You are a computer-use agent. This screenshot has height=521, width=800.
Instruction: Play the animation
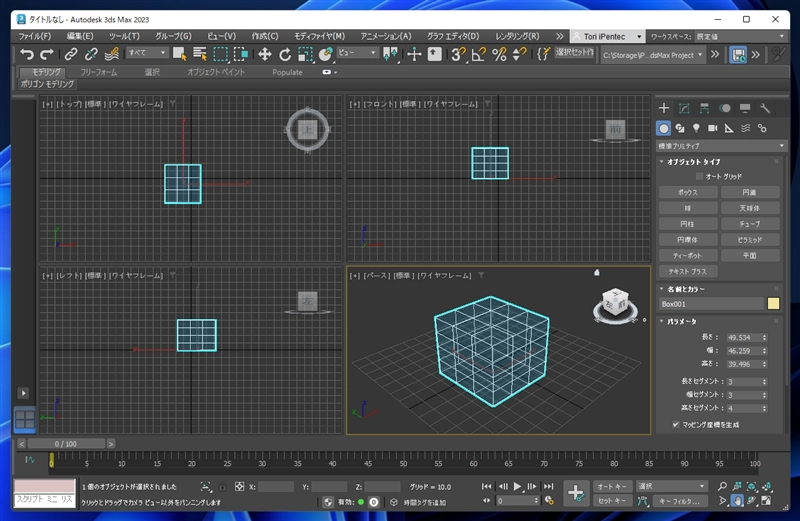coord(517,486)
